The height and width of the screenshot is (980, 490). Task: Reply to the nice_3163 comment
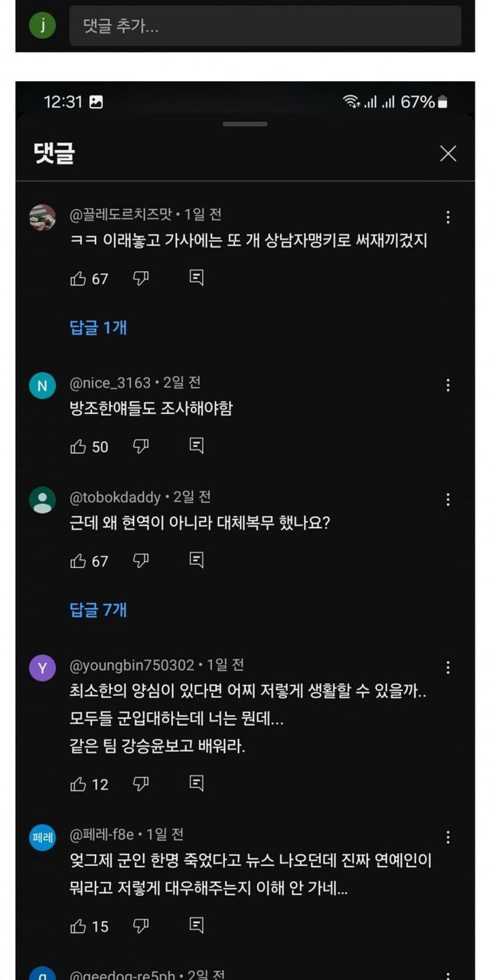197,446
